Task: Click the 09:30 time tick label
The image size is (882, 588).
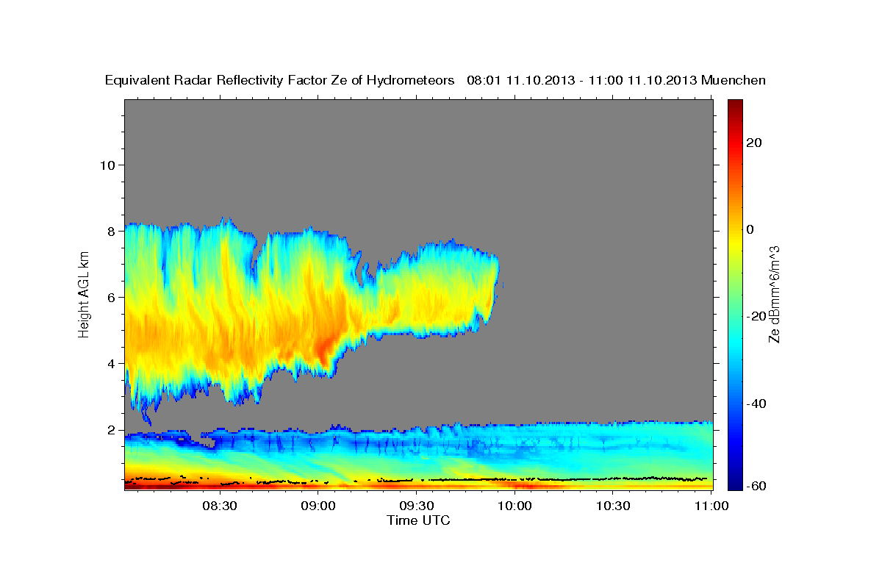Action: point(417,506)
